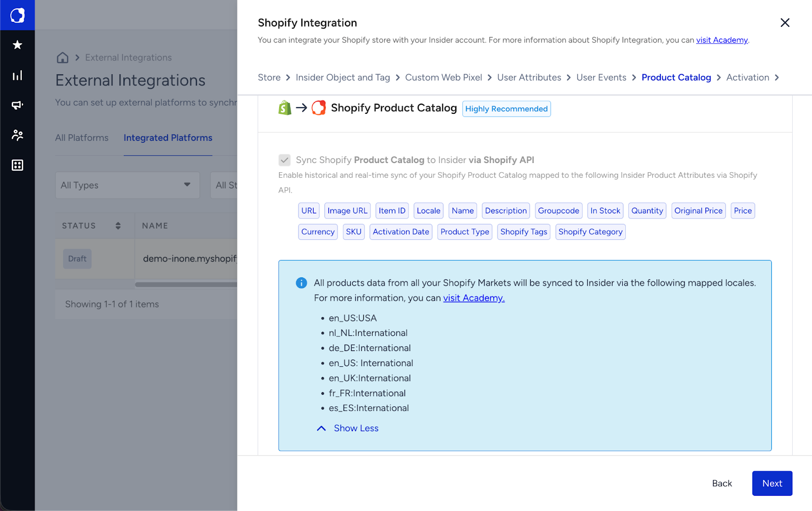The width and height of the screenshot is (812, 511).
Task: Open the apps grid sidebar icon
Action: (x=17, y=165)
